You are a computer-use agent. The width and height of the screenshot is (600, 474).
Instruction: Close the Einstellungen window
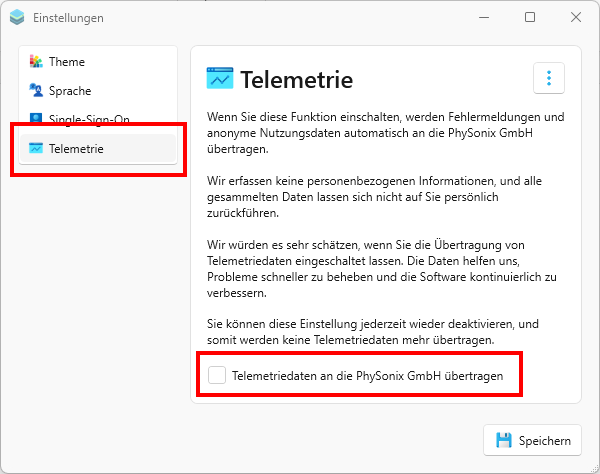[576, 17]
